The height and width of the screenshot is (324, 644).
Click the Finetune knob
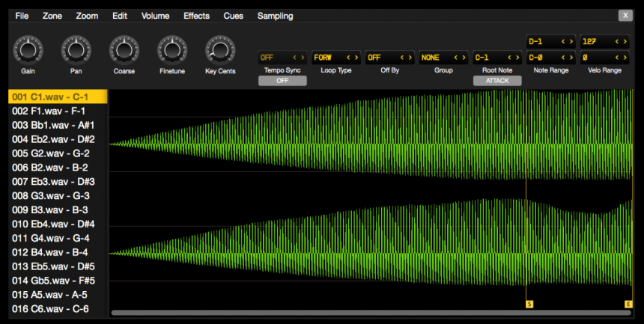click(x=171, y=50)
